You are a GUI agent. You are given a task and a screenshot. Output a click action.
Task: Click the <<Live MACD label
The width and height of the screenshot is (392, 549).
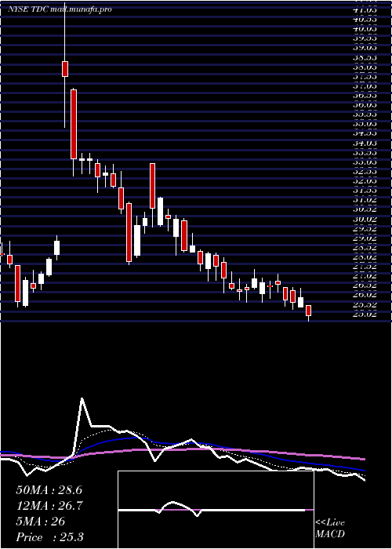(x=330, y=529)
